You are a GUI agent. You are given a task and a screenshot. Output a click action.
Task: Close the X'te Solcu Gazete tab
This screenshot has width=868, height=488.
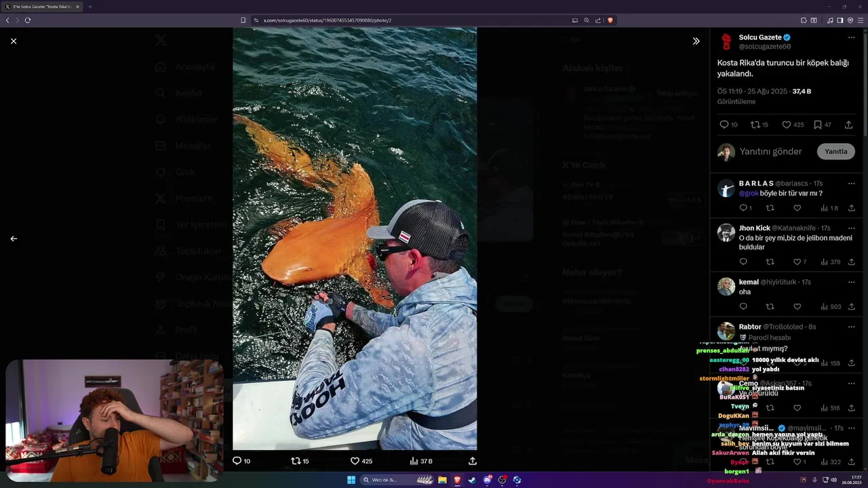click(x=77, y=7)
